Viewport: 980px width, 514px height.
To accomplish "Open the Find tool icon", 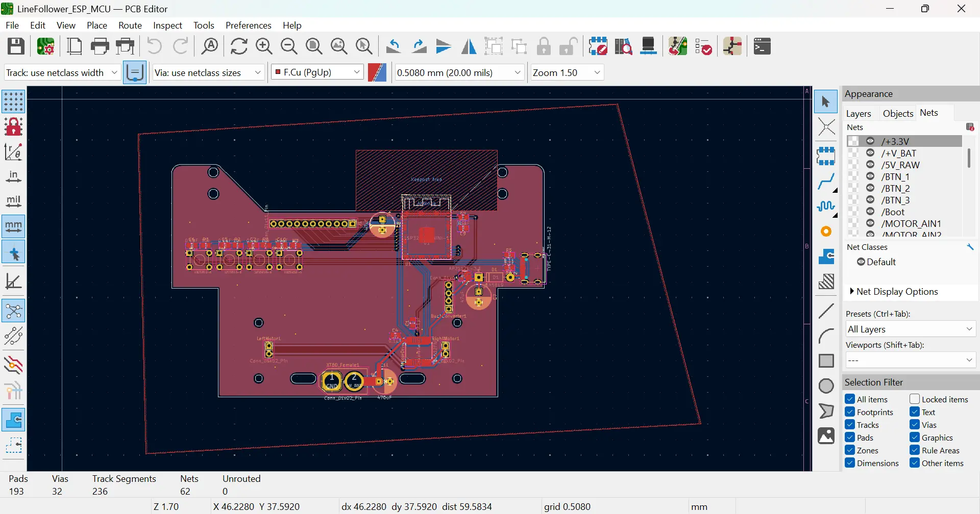I will (x=210, y=46).
